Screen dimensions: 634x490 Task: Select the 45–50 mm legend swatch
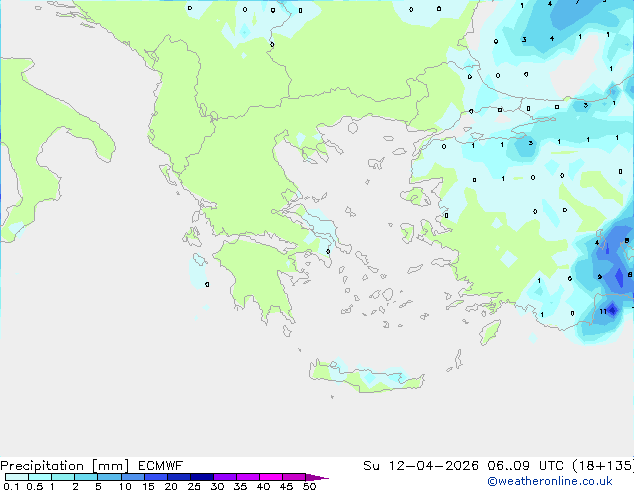294,477
